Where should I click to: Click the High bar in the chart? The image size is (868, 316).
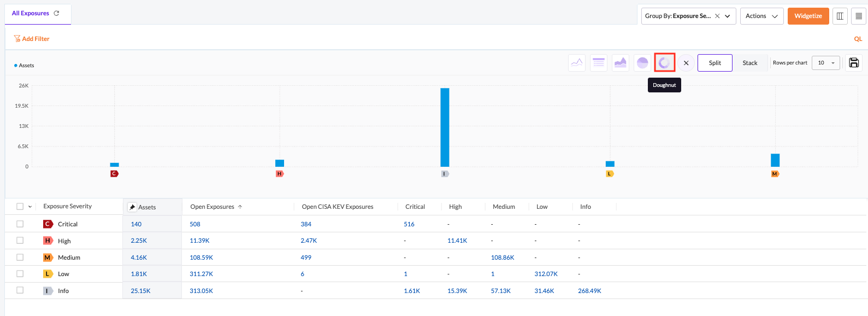(280, 163)
